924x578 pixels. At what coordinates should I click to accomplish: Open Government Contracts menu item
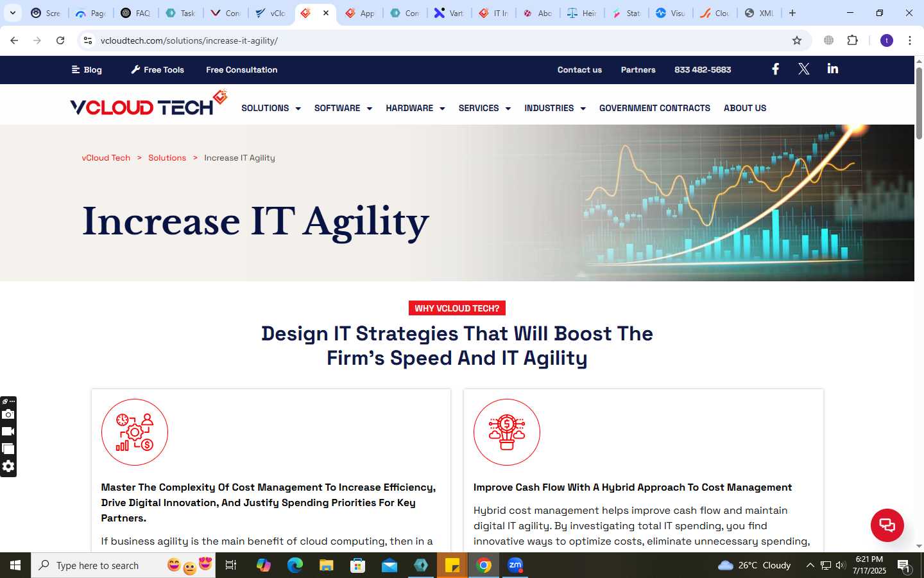(654, 108)
